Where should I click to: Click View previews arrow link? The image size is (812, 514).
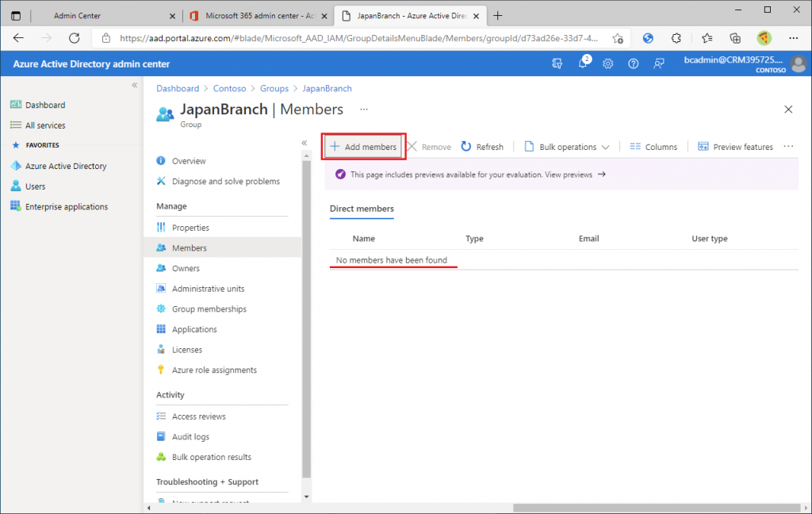click(576, 175)
